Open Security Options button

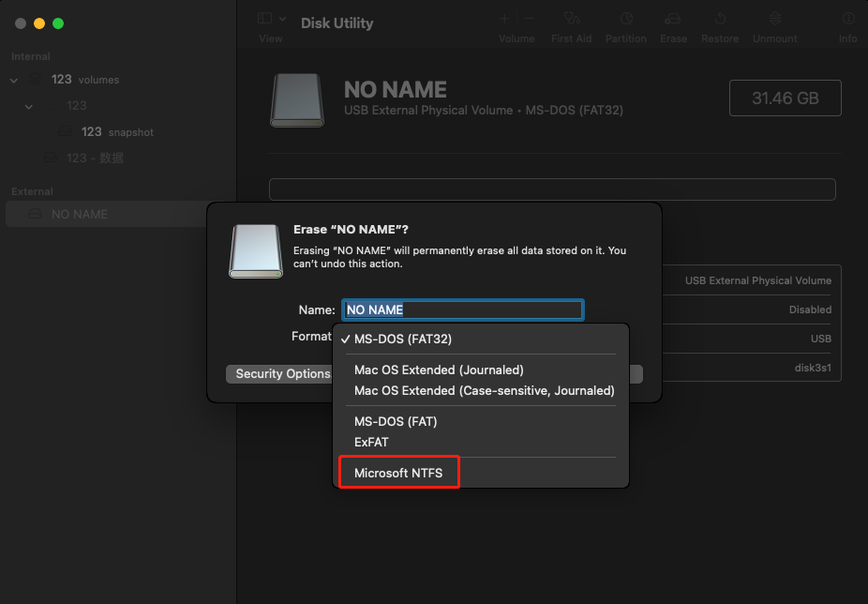click(279, 374)
